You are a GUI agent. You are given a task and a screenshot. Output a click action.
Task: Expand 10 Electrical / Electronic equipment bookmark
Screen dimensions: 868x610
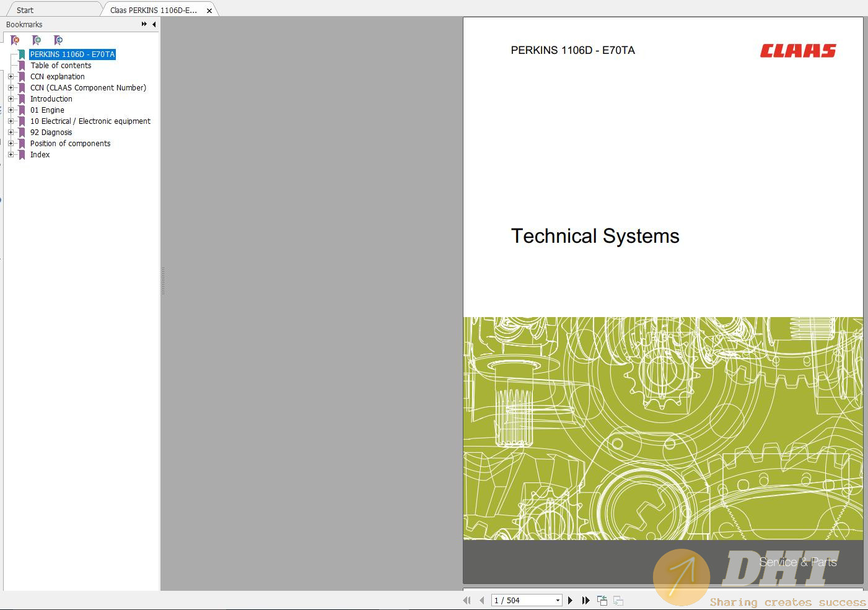pyautogui.click(x=11, y=121)
